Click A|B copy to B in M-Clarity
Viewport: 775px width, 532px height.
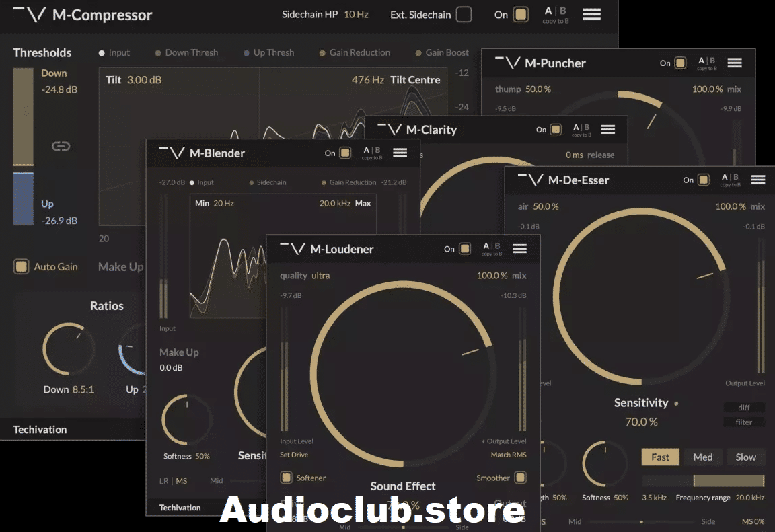coord(581,130)
